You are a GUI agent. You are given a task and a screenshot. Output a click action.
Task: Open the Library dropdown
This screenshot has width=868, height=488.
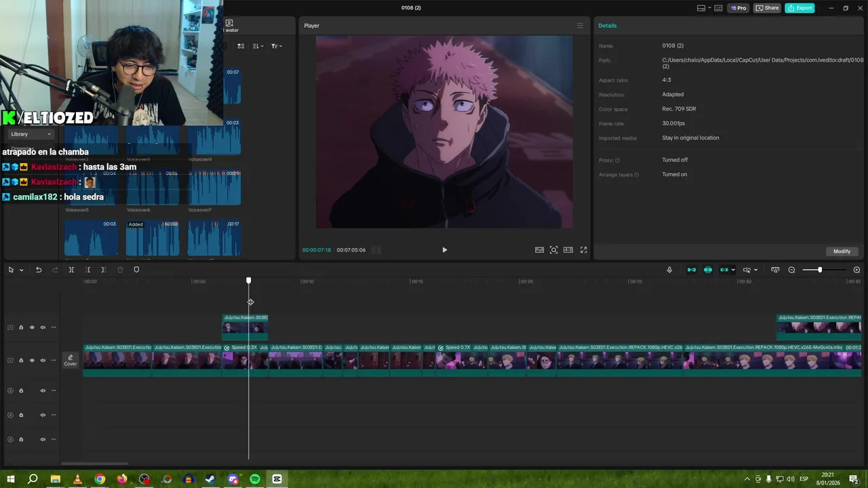tap(31, 134)
